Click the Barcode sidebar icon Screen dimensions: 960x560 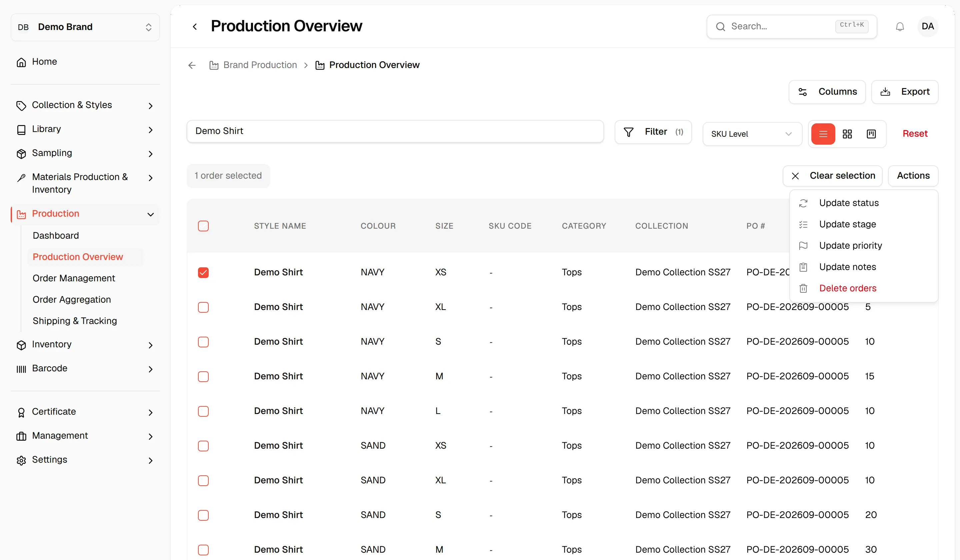(21, 369)
